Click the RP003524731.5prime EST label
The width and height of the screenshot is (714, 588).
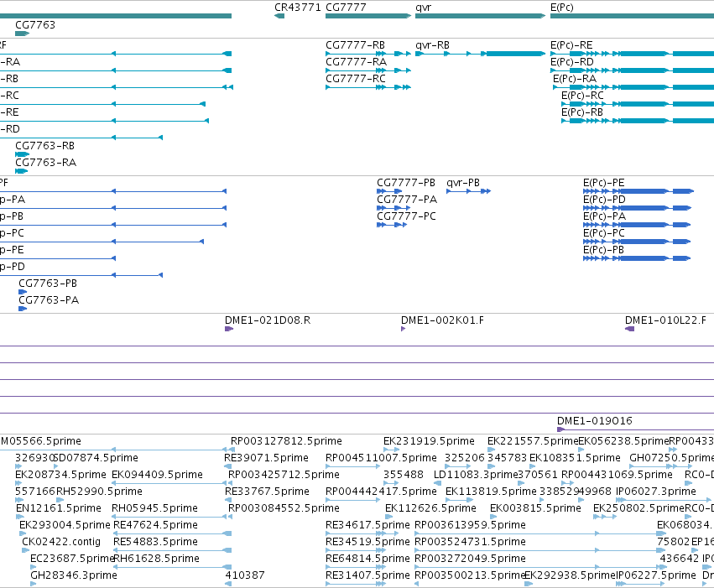pos(470,542)
